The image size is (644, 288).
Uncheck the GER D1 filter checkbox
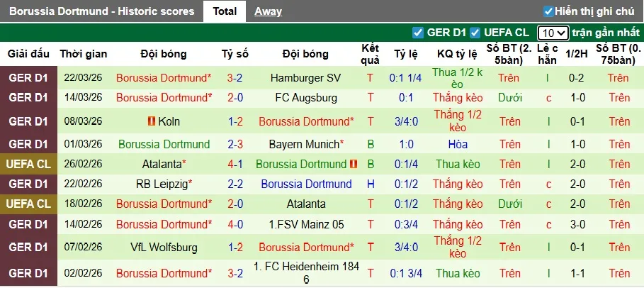(x=418, y=33)
